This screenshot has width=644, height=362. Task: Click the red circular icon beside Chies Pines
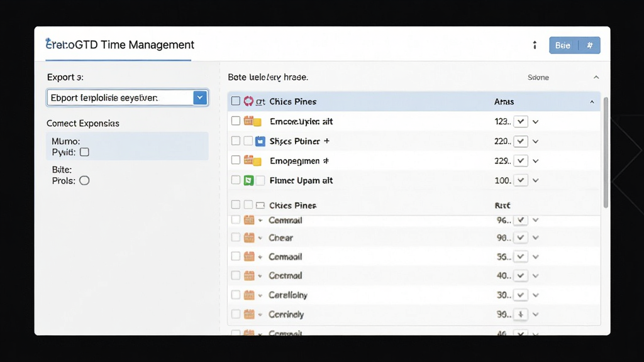[248, 101]
